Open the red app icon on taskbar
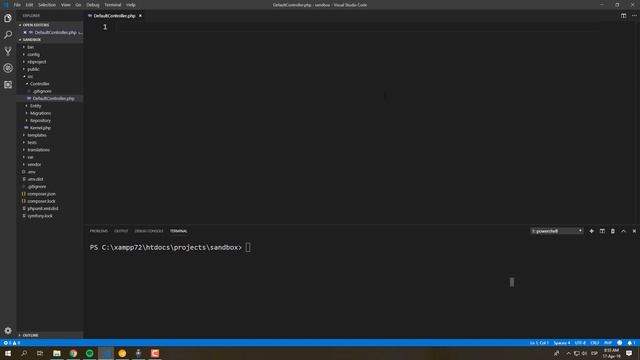Image resolution: width=640 pixels, height=360 pixels. pyautogui.click(x=155, y=353)
